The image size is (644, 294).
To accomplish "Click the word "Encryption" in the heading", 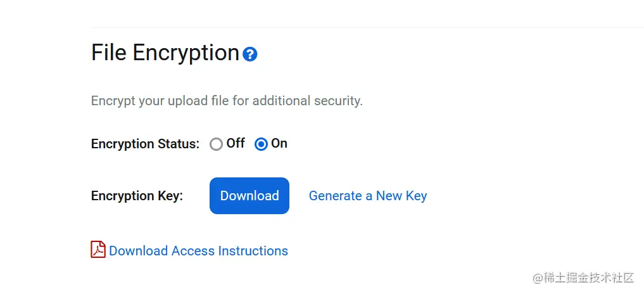I will [186, 54].
